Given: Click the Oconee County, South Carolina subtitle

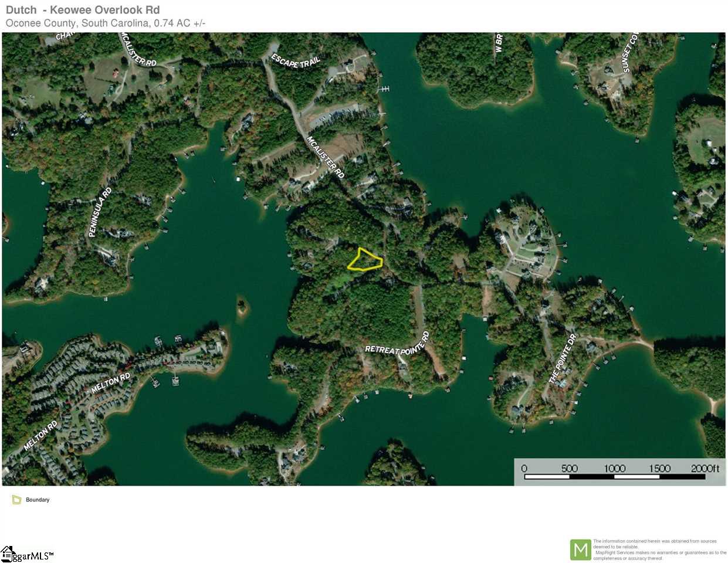Looking at the screenshot, I should [106, 23].
